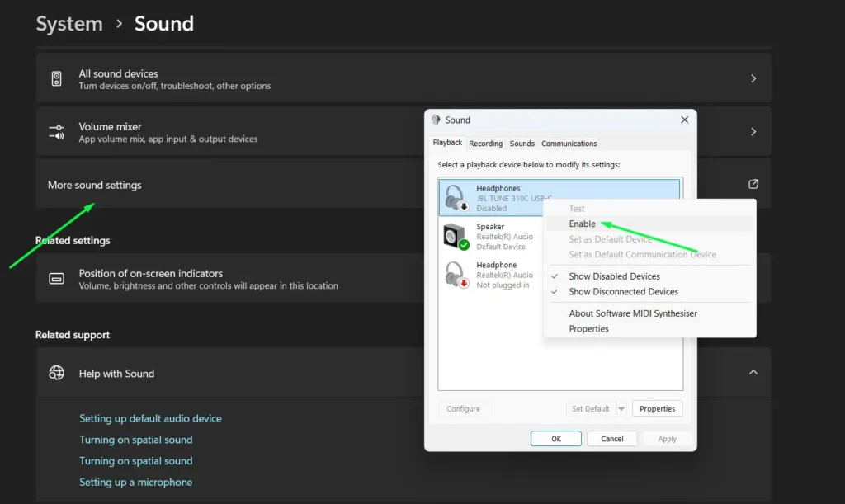The width and height of the screenshot is (845, 504).
Task: Click the speaker icon in the Sound dialog title bar
Action: (x=437, y=120)
